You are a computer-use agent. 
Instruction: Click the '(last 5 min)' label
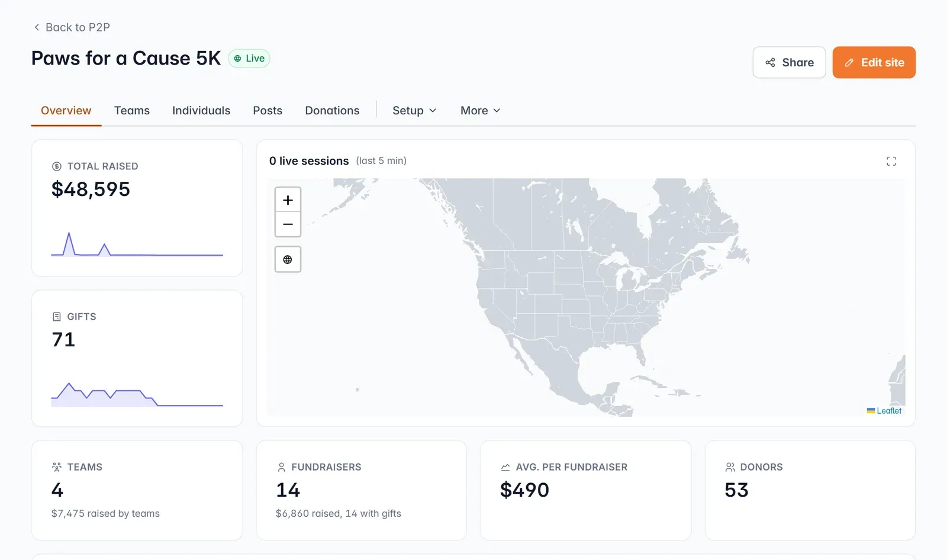click(381, 161)
